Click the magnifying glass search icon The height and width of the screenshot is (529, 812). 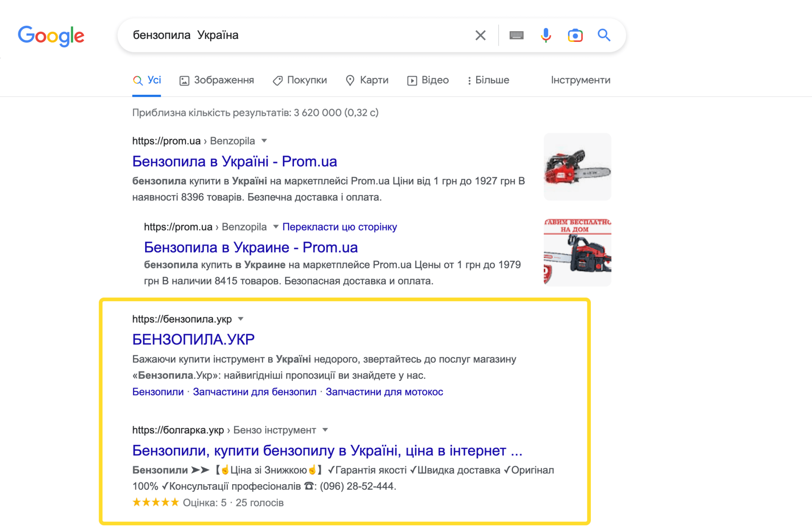click(x=604, y=35)
